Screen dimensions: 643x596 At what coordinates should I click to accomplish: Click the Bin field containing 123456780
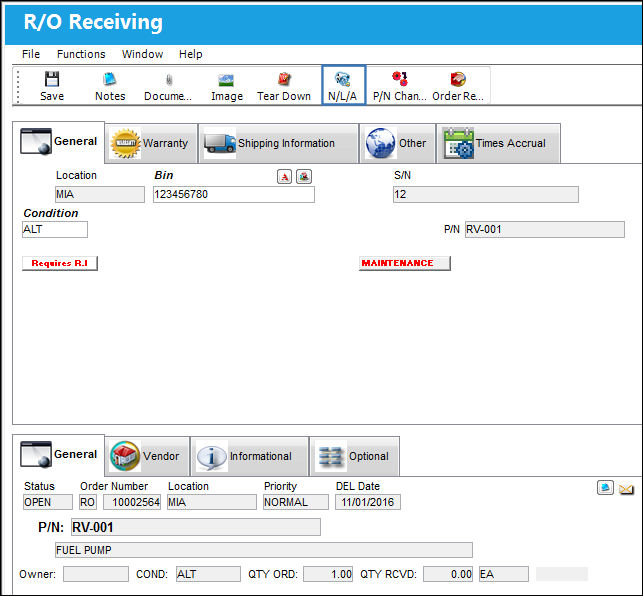[234, 194]
